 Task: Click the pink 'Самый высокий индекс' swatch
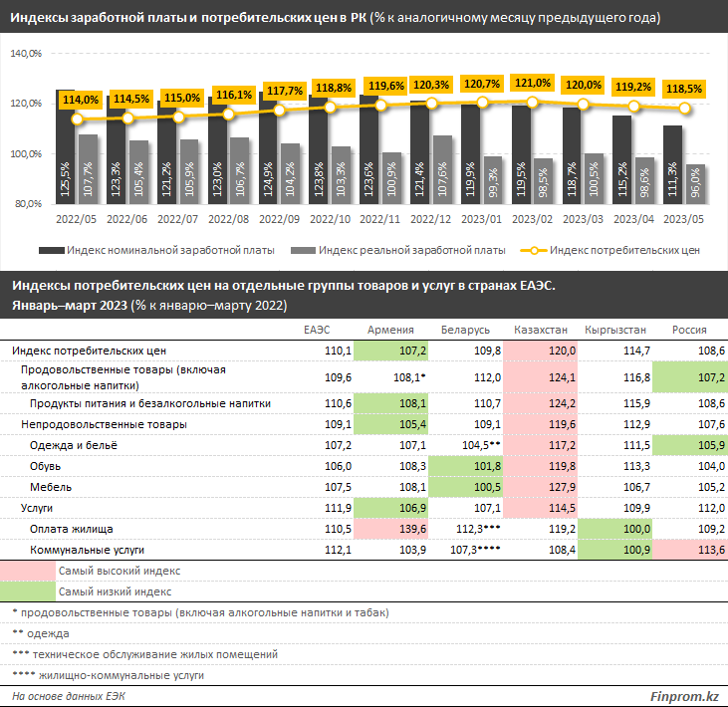point(28,571)
